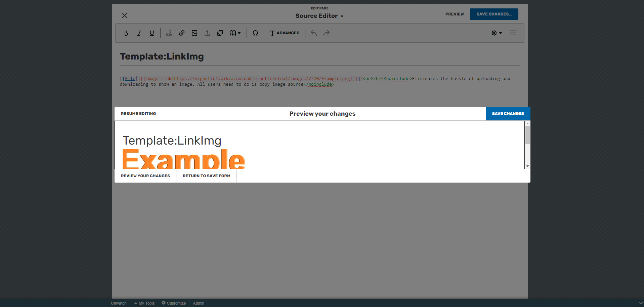Screen dimensions: 644x307
Task: Open the gear settings dropdown
Action: [497, 33]
